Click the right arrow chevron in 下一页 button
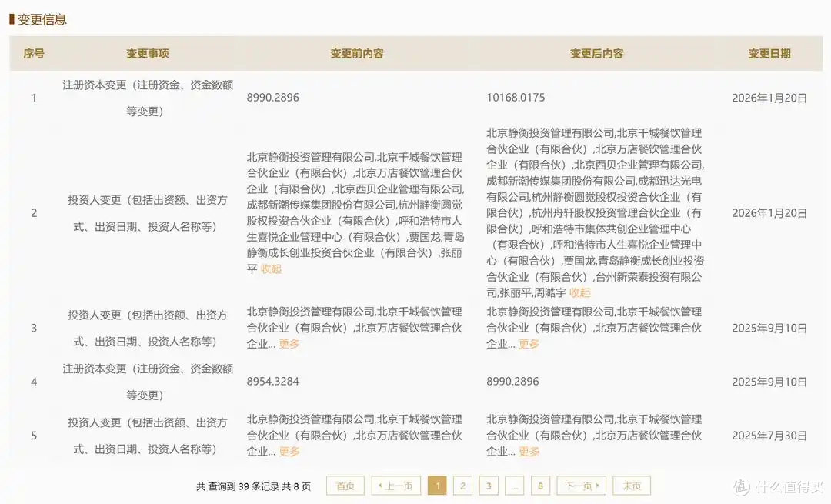Screen dimensions: 831x504 [x=599, y=486]
